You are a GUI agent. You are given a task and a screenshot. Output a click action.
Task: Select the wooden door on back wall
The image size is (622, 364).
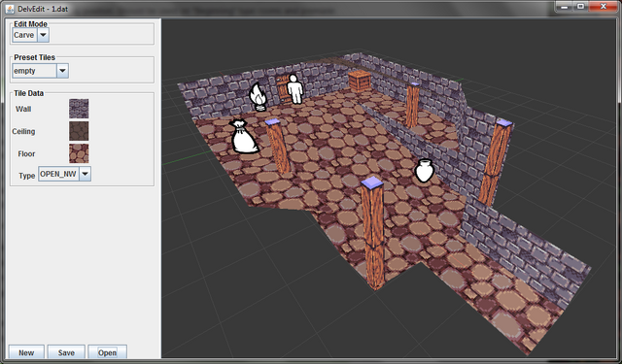pyautogui.click(x=283, y=89)
